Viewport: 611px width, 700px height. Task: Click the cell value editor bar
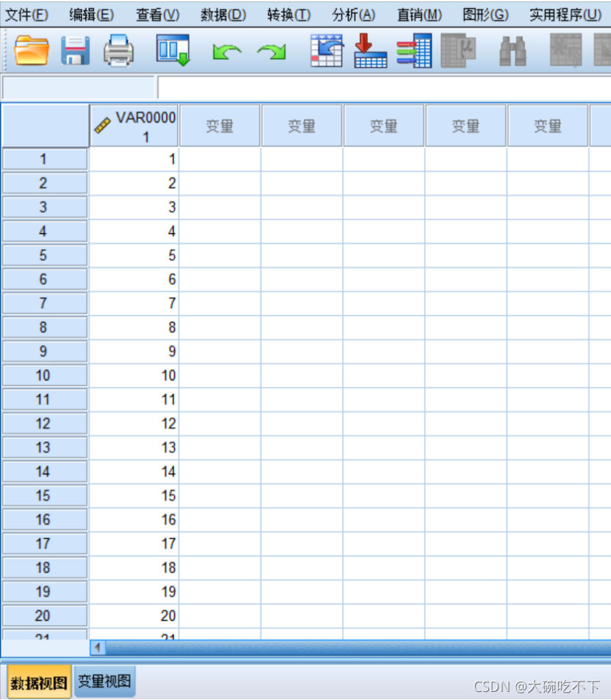point(385,87)
